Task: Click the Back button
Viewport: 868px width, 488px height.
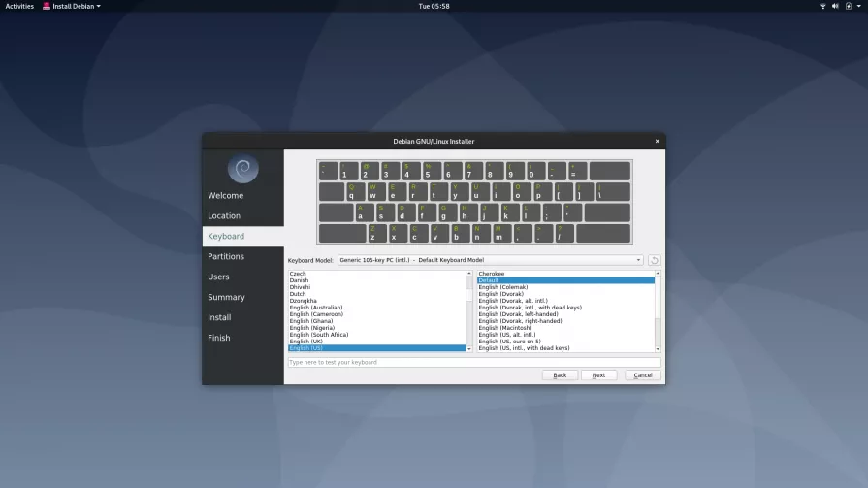Action: click(560, 375)
